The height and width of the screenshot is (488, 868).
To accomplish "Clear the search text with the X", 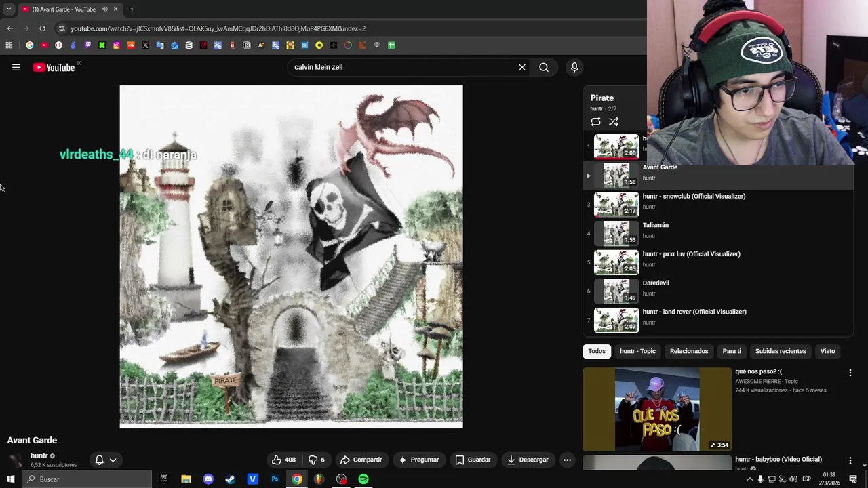I will point(522,67).
